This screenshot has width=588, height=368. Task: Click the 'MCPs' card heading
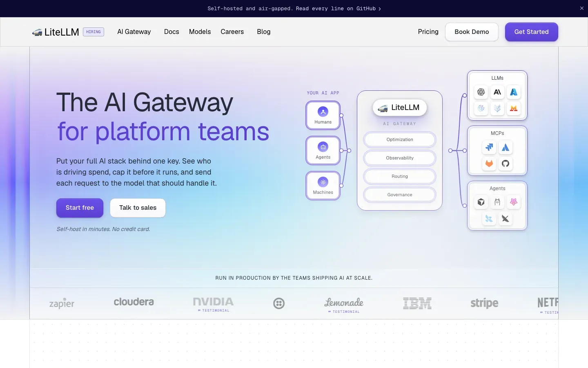point(497,133)
